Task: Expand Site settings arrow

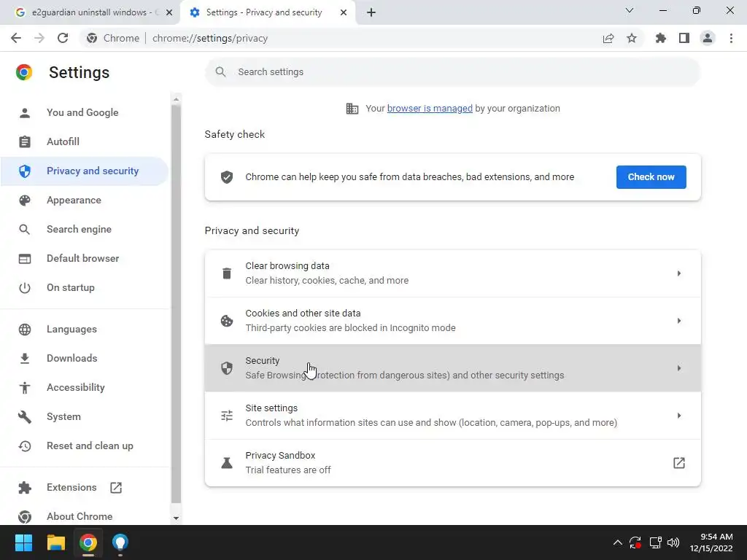Action: click(x=679, y=416)
